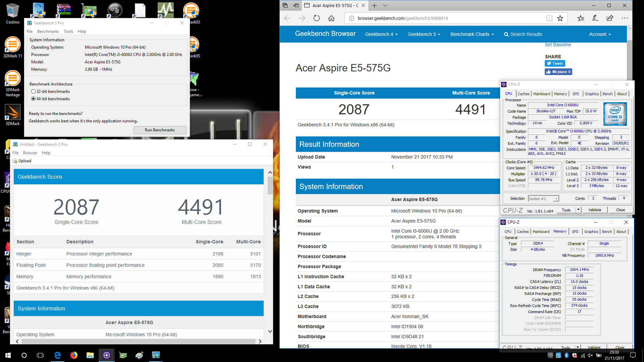Click the Run Benchmarks button
The width and height of the screenshot is (644, 362).
(x=160, y=130)
